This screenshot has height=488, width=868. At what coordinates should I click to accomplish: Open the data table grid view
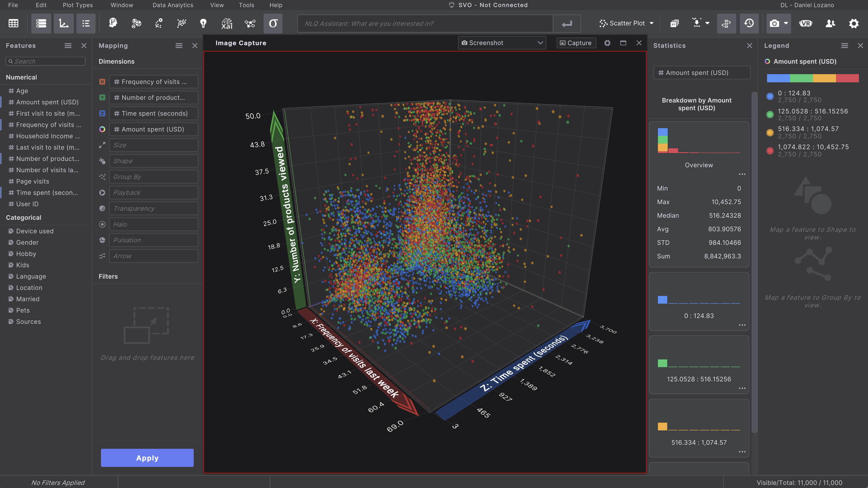point(13,23)
